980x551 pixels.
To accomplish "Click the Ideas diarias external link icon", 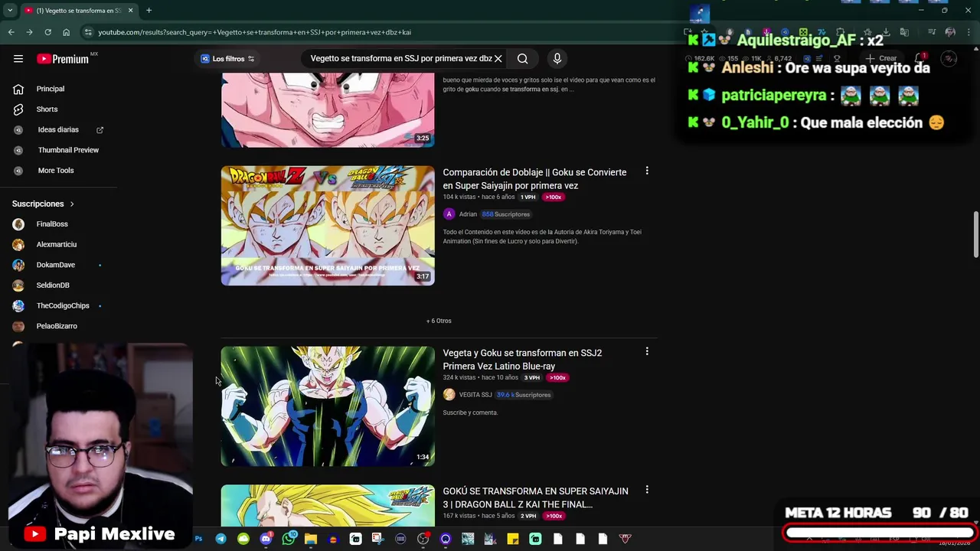I will [100, 130].
